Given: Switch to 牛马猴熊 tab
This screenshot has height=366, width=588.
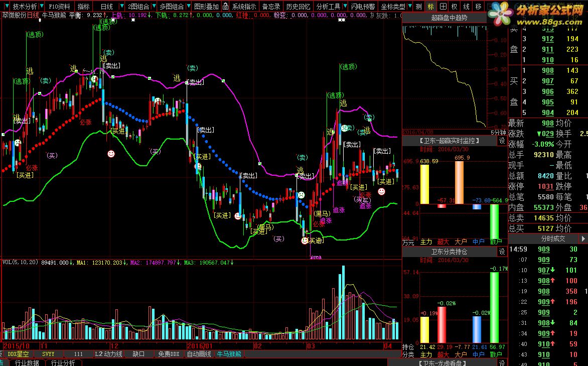Looking at the screenshot, I should click(x=229, y=354).
